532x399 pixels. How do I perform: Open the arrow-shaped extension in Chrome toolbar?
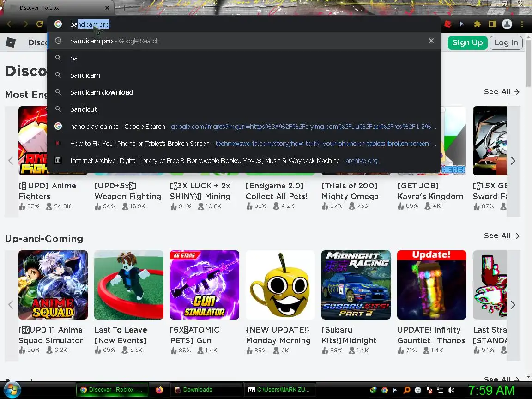point(462,24)
